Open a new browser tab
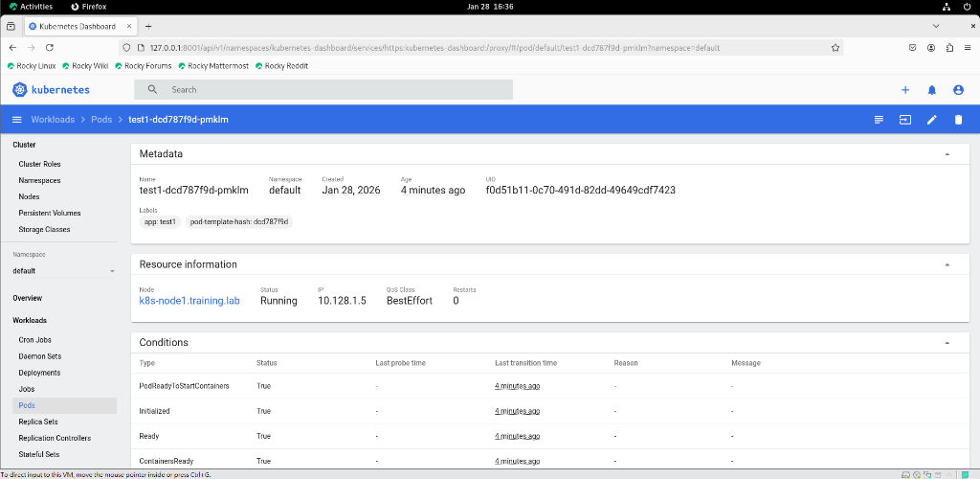This screenshot has width=980, height=479. [x=148, y=27]
